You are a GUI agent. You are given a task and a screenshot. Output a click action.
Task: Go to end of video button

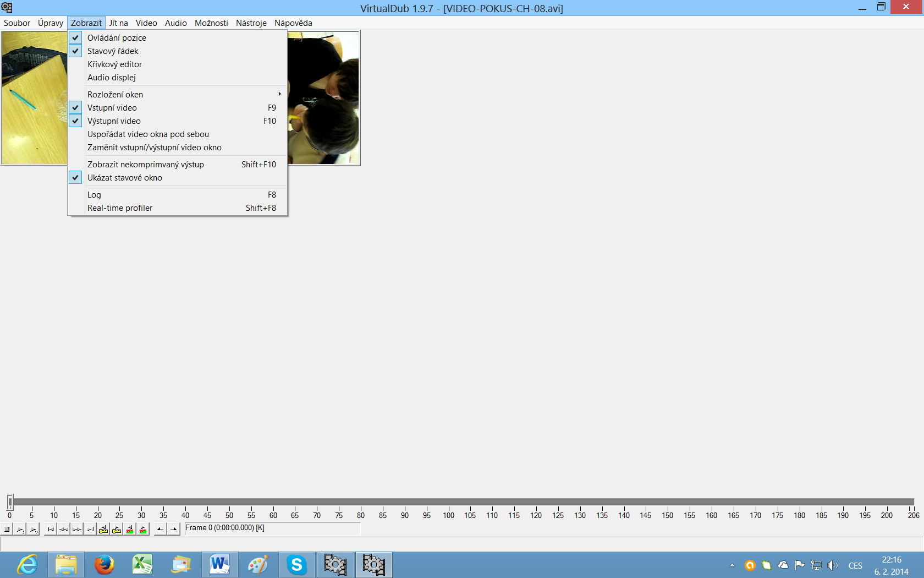90,530
